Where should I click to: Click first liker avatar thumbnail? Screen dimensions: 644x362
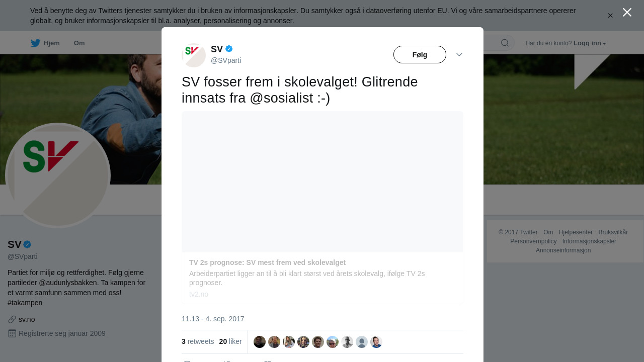pos(260,342)
